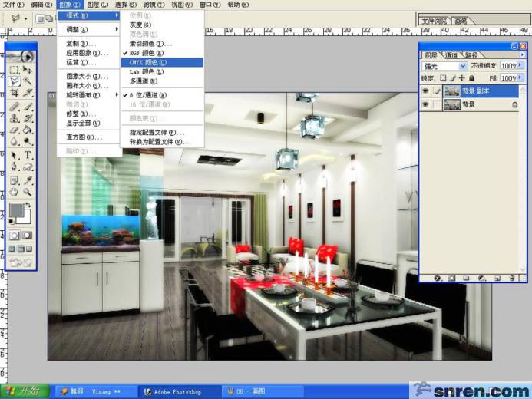This screenshot has width=532, height=399.
Task: Switch to 通道 channels tab
Action: click(451, 55)
